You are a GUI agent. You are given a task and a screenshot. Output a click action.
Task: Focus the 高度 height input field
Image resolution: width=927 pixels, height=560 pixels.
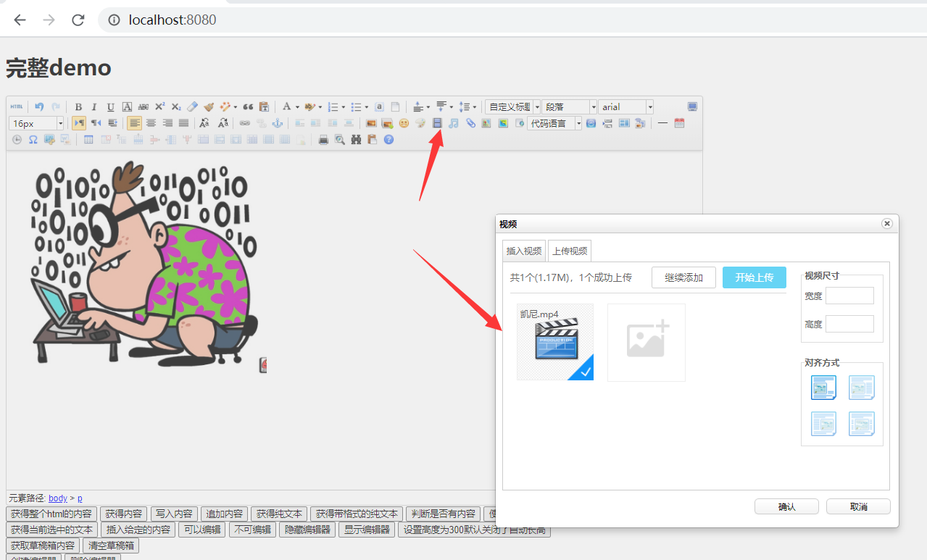849,324
